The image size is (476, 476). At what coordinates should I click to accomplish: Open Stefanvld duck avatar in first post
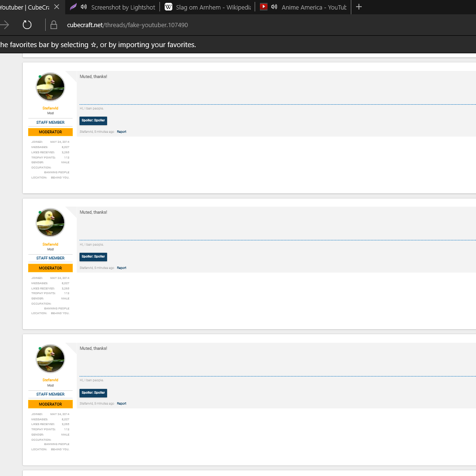point(50,87)
